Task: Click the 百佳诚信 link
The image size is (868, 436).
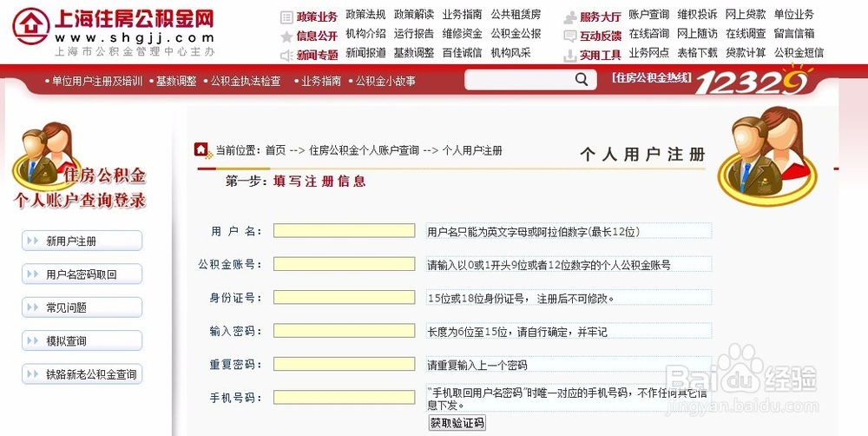Action: coord(463,53)
